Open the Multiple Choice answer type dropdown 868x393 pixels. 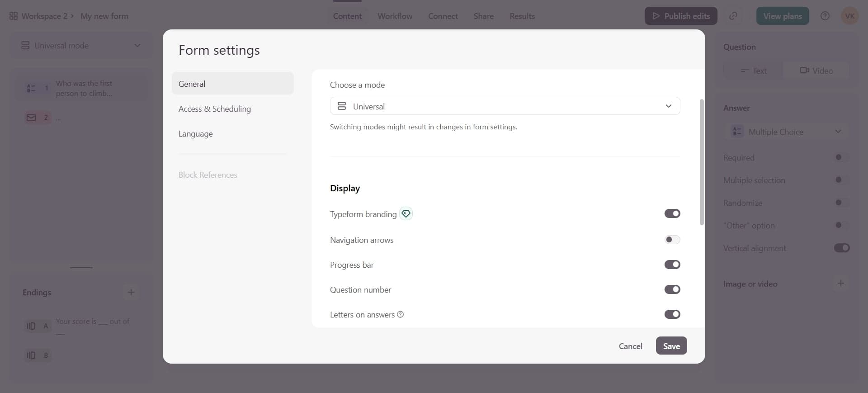click(786, 132)
